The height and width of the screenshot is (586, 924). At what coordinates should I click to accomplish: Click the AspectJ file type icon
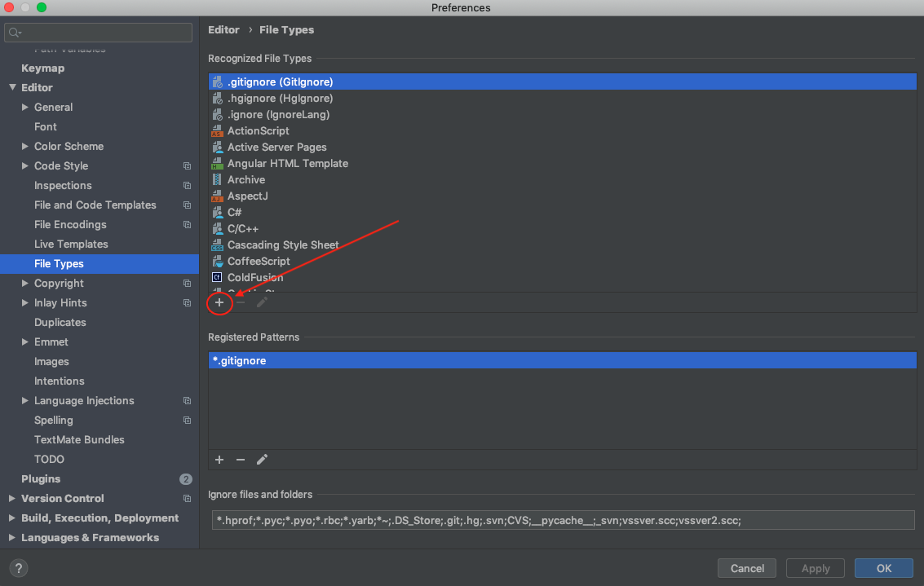(218, 196)
